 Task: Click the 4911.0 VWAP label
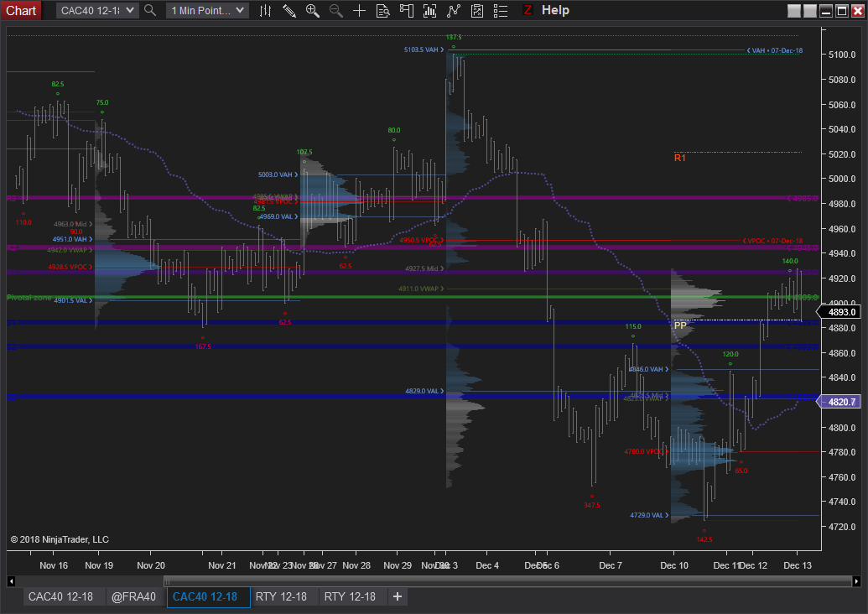pos(421,289)
